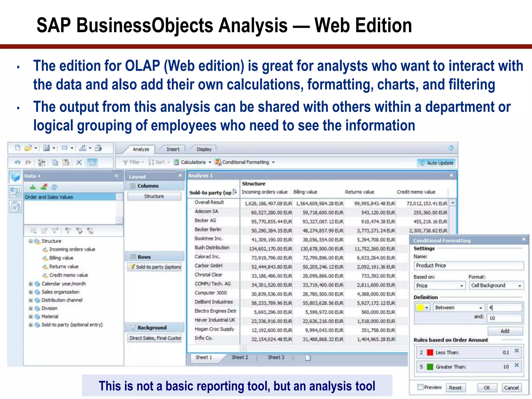Remove the Less Than rule
Screen dimensions: 532x399
point(517,351)
